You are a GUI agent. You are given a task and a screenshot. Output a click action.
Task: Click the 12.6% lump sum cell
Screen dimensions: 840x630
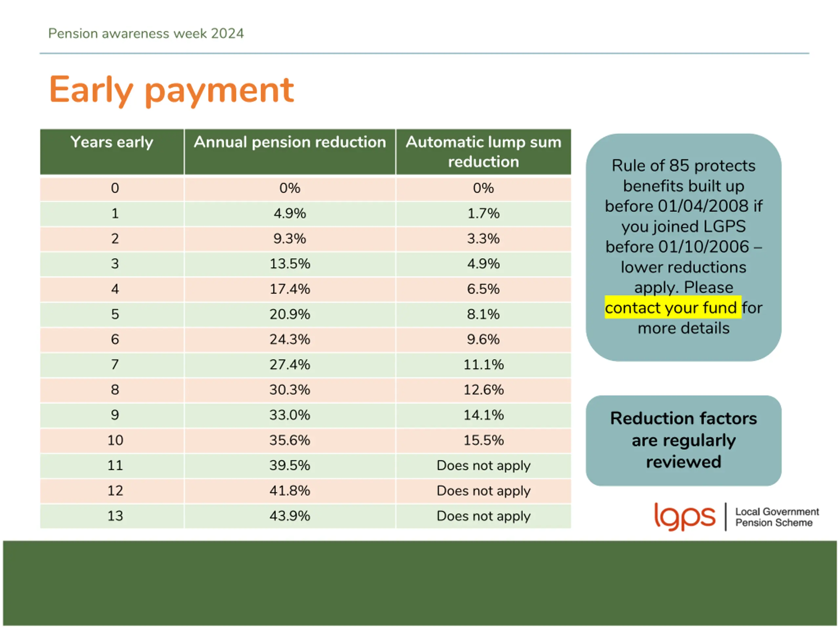(x=483, y=390)
